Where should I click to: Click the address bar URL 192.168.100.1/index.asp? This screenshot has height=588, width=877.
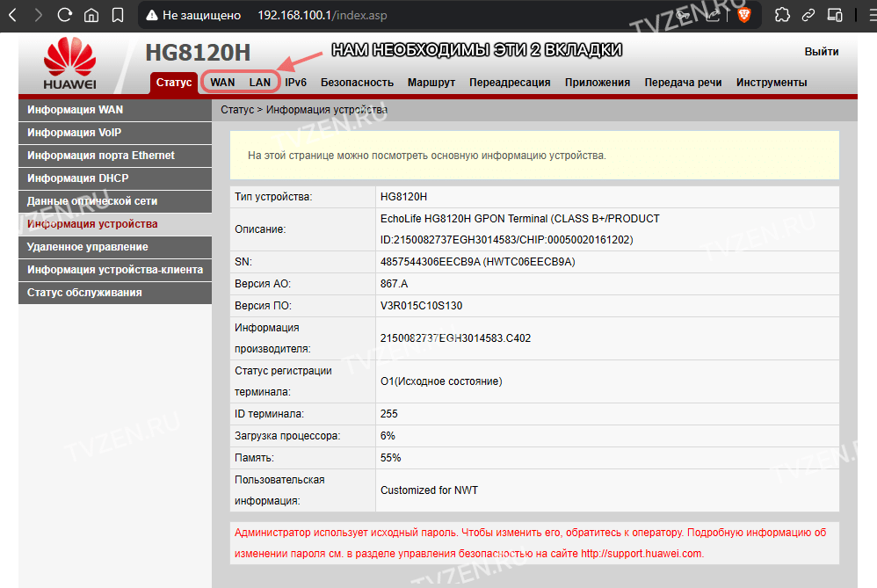point(323,16)
